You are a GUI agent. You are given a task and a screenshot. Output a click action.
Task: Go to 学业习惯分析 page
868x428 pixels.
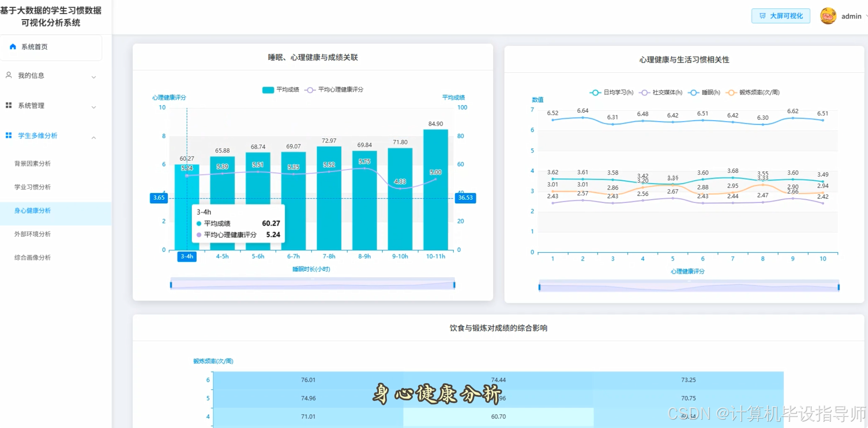coord(33,187)
